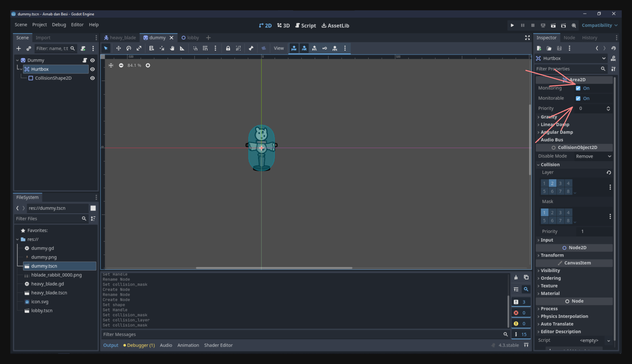Choose the Rotate Mode tool
This screenshot has width=632, height=364.
coord(129,48)
